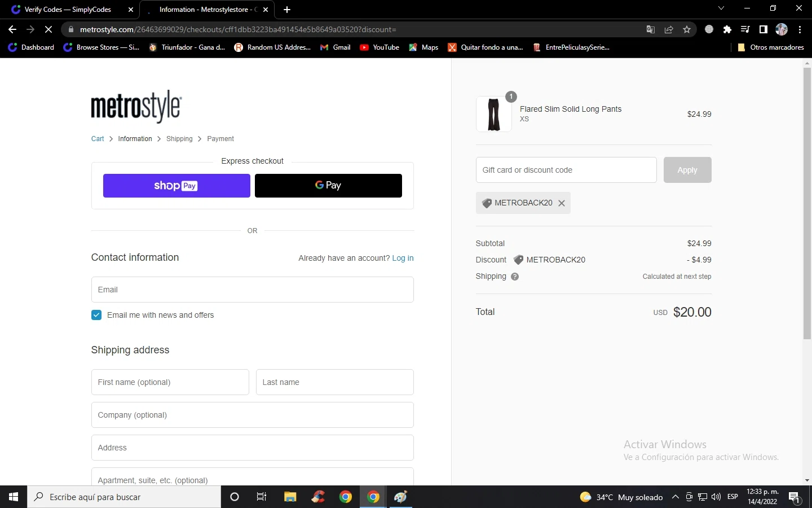Open Task View on taskbar

(x=262, y=497)
